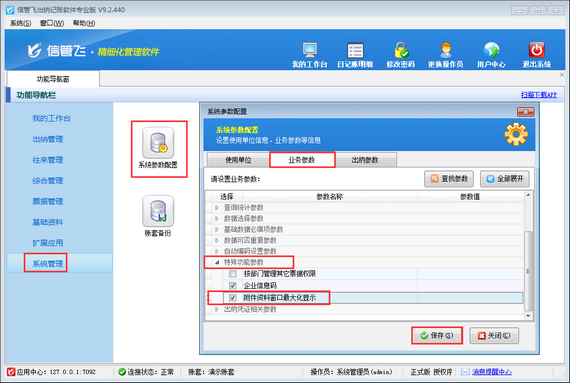This screenshot has width=570, height=383.
Task: Select 出纳管理 in navigation sidebar
Action: (x=48, y=139)
